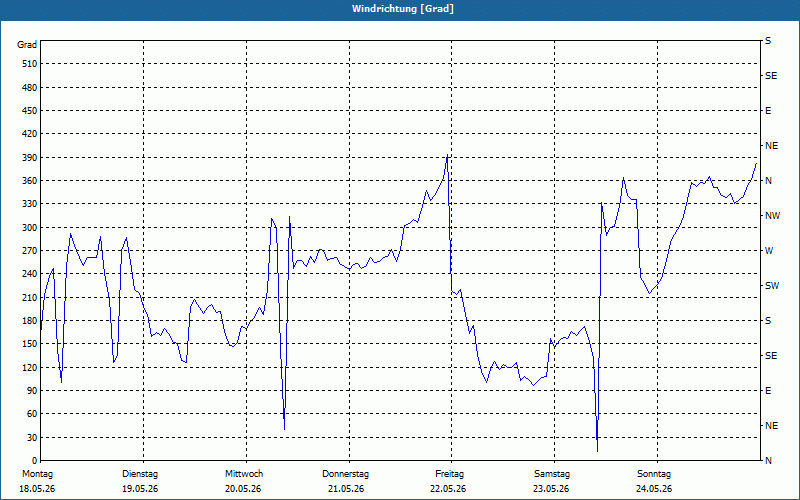Click the 390 degree axis label
This screenshot has width=800, height=500.
30,157
